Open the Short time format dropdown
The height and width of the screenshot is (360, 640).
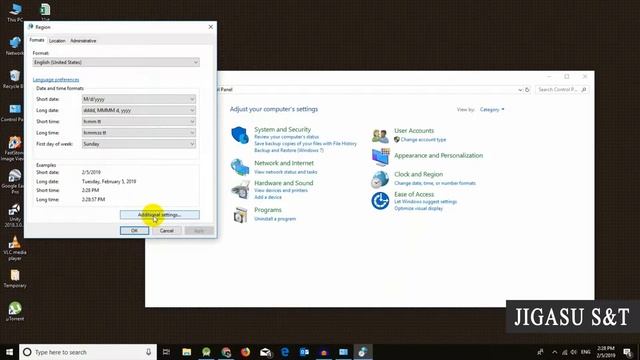(x=139, y=121)
